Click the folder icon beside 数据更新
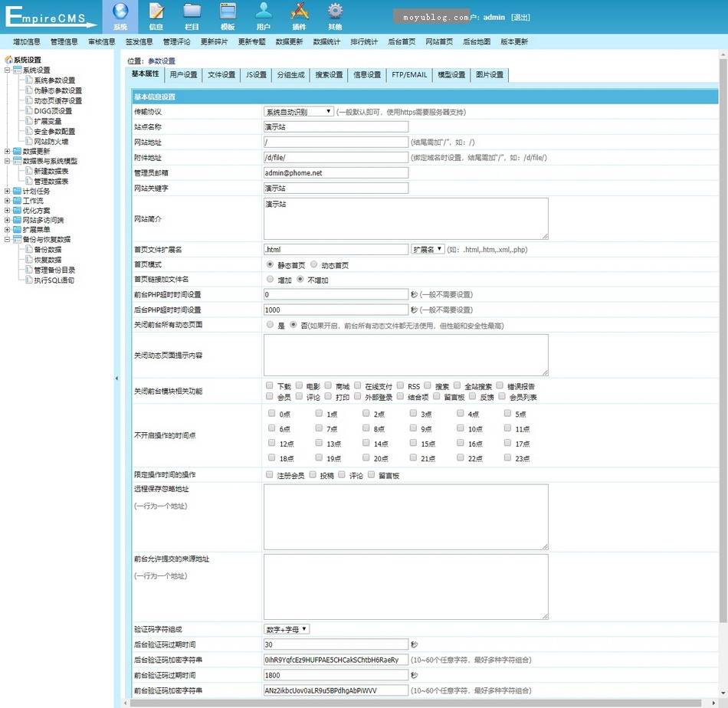Image resolution: width=728 pixels, height=708 pixels. click(x=17, y=152)
